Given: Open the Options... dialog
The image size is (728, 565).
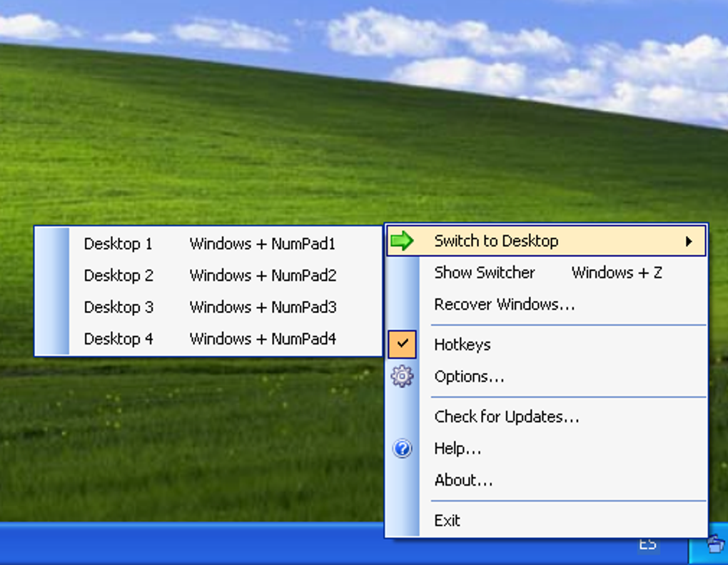Looking at the screenshot, I should click(x=546, y=376).
